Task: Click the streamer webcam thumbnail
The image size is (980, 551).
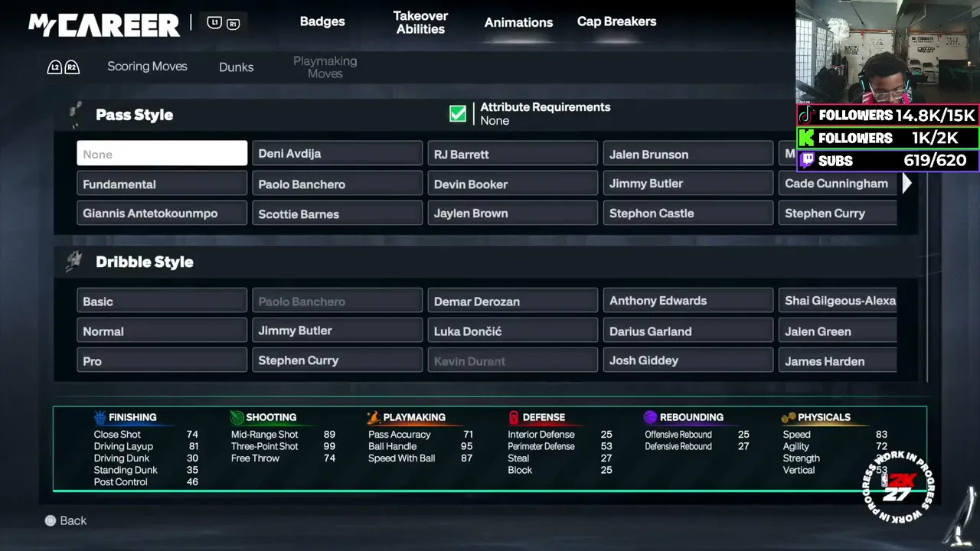Action: [887, 52]
